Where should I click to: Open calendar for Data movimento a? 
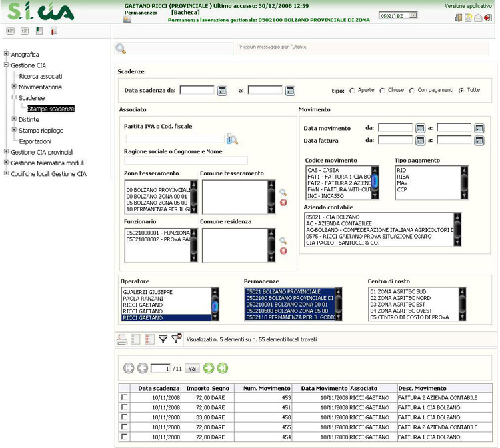[479, 128]
